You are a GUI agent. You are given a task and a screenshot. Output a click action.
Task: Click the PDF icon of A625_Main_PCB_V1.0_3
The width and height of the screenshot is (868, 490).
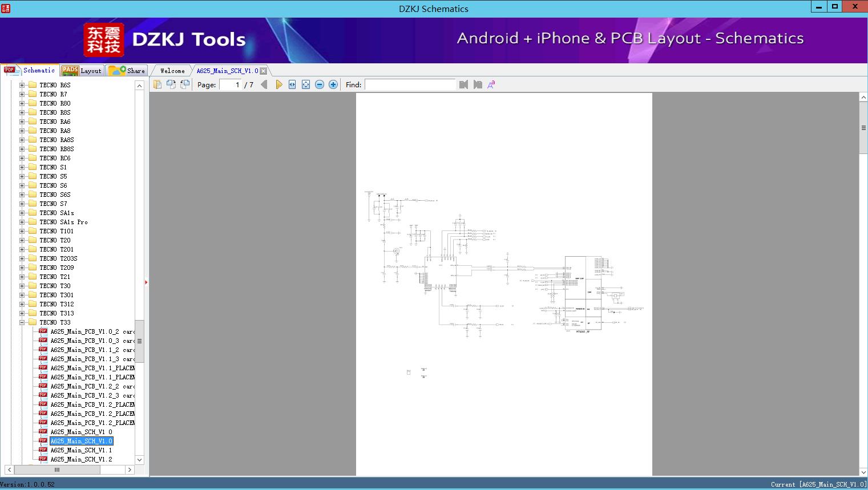pos(43,340)
